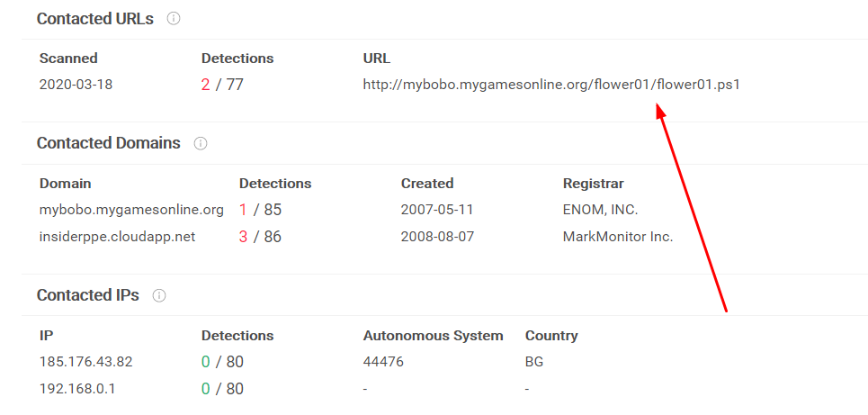
Task: Open IP address 192.168.0.1
Action: [x=77, y=388]
